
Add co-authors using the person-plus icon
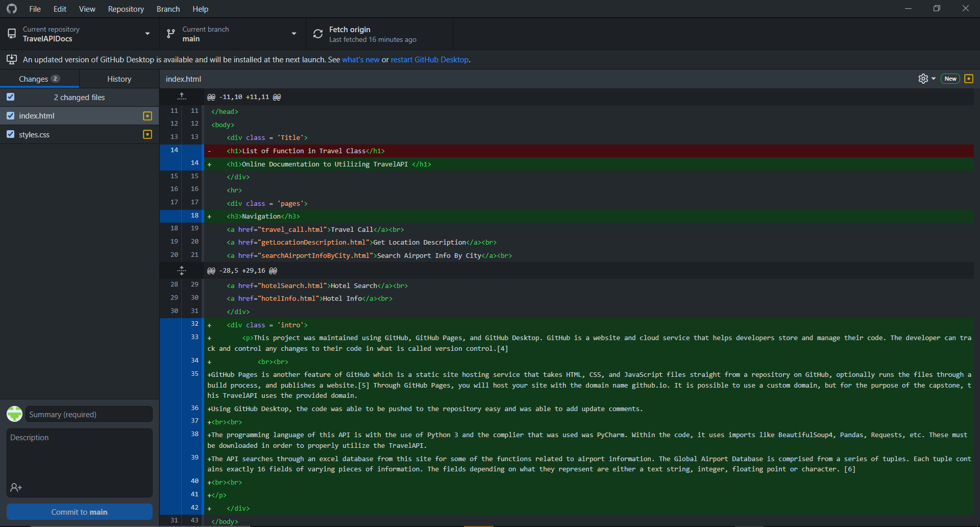16,488
